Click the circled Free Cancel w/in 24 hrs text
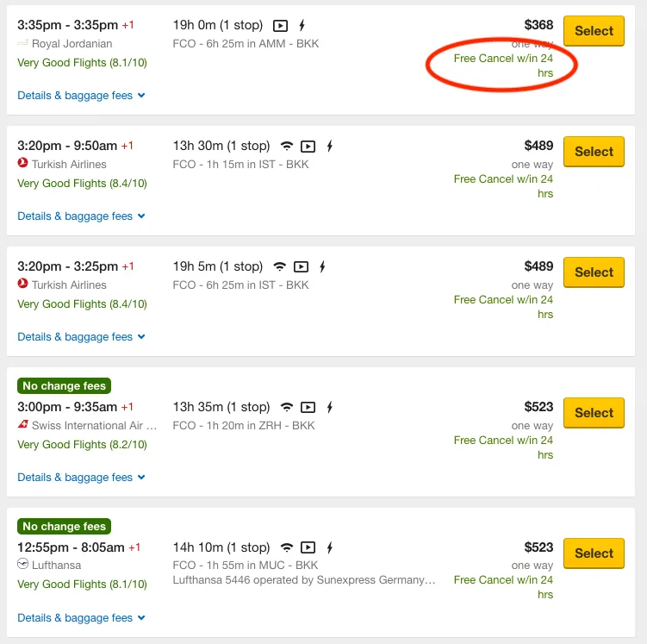Viewport: 647px width, 644px height. coord(504,66)
